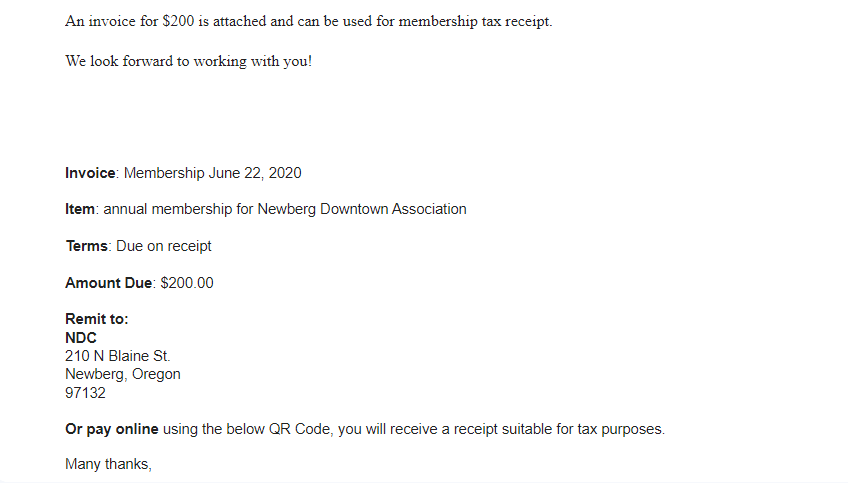This screenshot has height=483, width=848.
Task: Click the "Due on receipt" text
Action: [164, 246]
